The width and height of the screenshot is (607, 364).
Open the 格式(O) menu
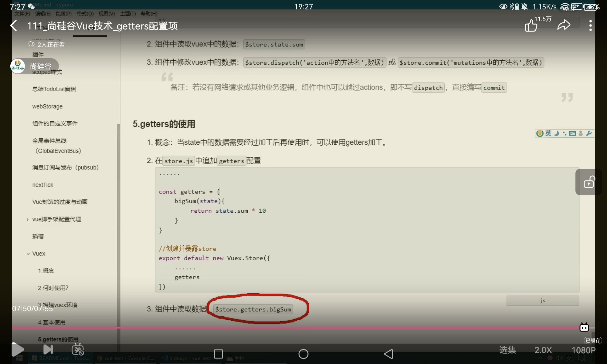85,14
